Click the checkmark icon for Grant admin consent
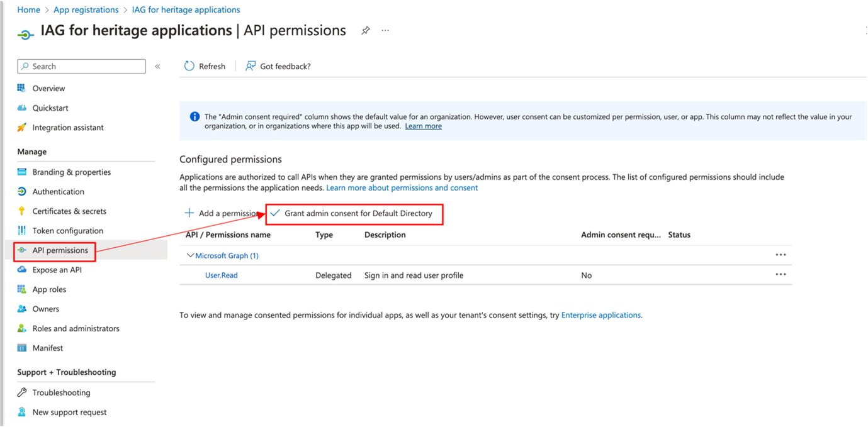This screenshot has height=427, width=868. click(275, 213)
